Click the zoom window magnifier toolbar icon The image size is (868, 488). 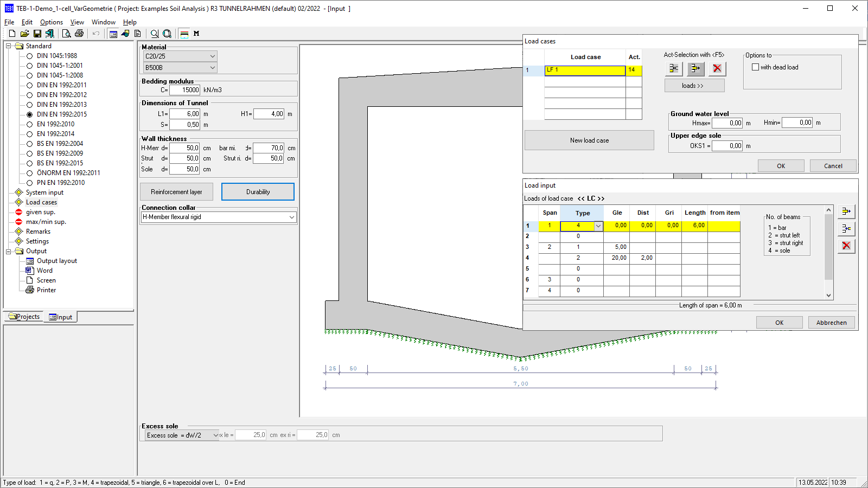tap(167, 34)
